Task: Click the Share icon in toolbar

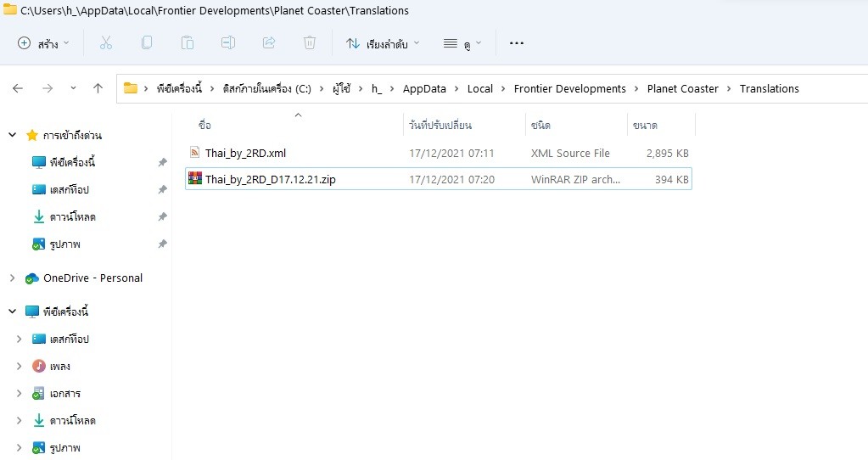Action: 269,43
